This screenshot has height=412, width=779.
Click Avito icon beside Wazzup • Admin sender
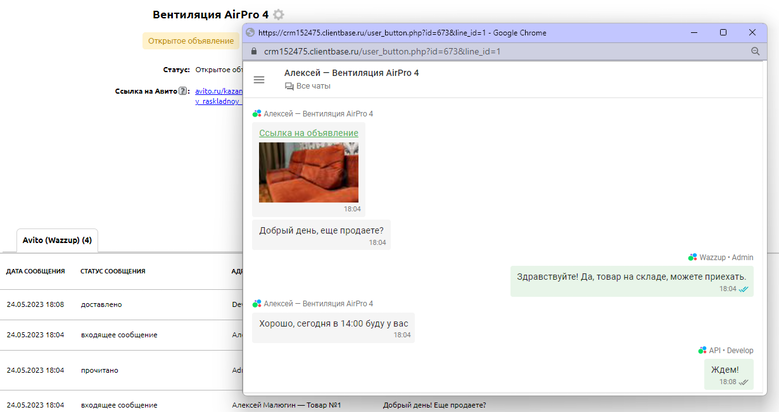tap(692, 257)
